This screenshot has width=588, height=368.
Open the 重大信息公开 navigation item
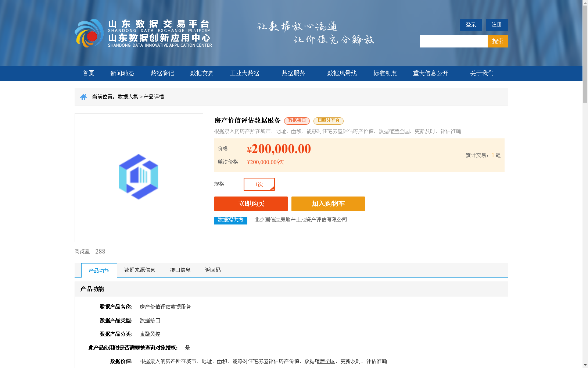431,73
